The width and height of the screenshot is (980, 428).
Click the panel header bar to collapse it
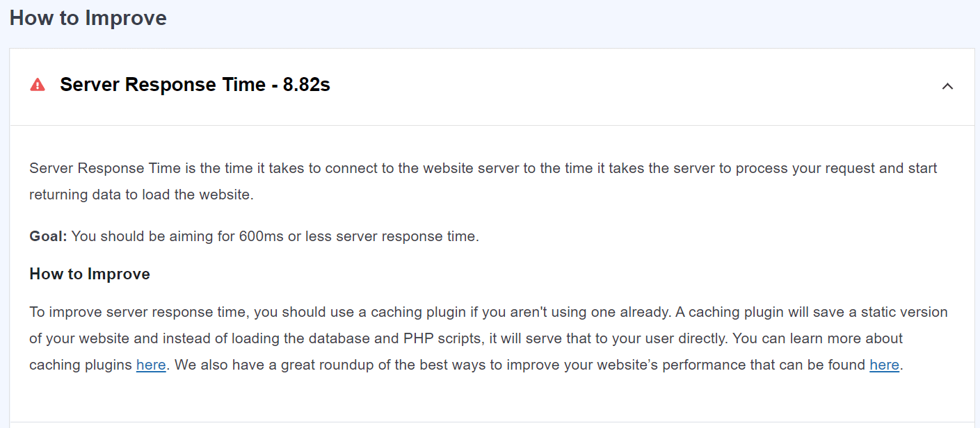click(487, 84)
